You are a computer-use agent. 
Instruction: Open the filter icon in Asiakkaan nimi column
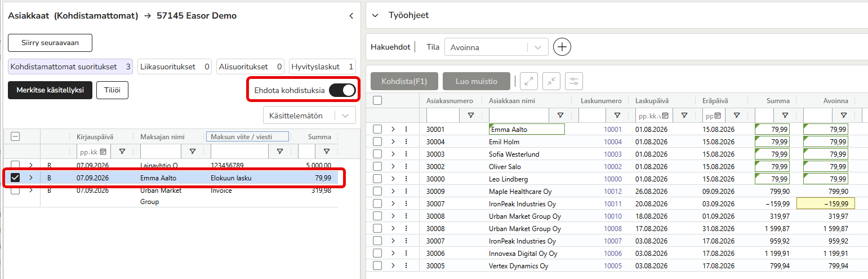(x=560, y=115)
